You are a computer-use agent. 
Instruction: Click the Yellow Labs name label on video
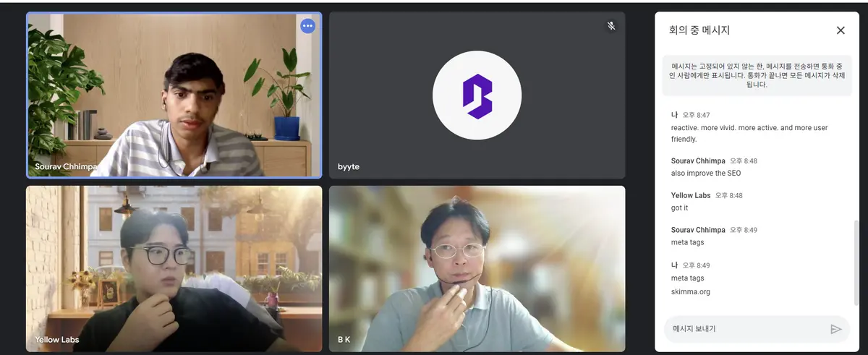[x=57, y=340]
